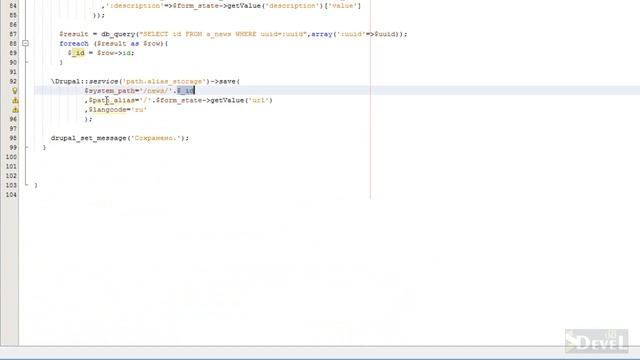
Task: Click the selected $_id on line 93
Action: (x=185, y=91)
